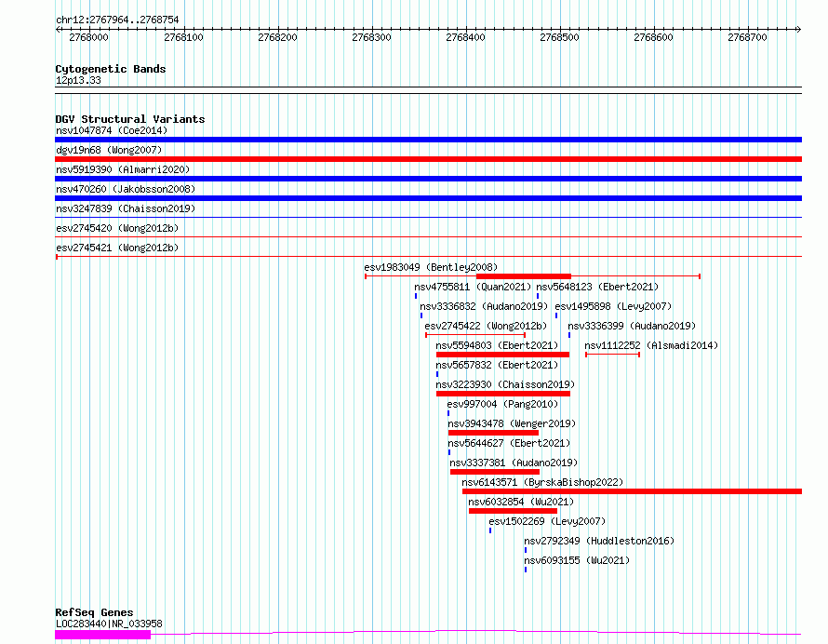This screenshot has width=828, height=644.
Task: Select the nsv470260 blue bar
Action: point(428,198)
